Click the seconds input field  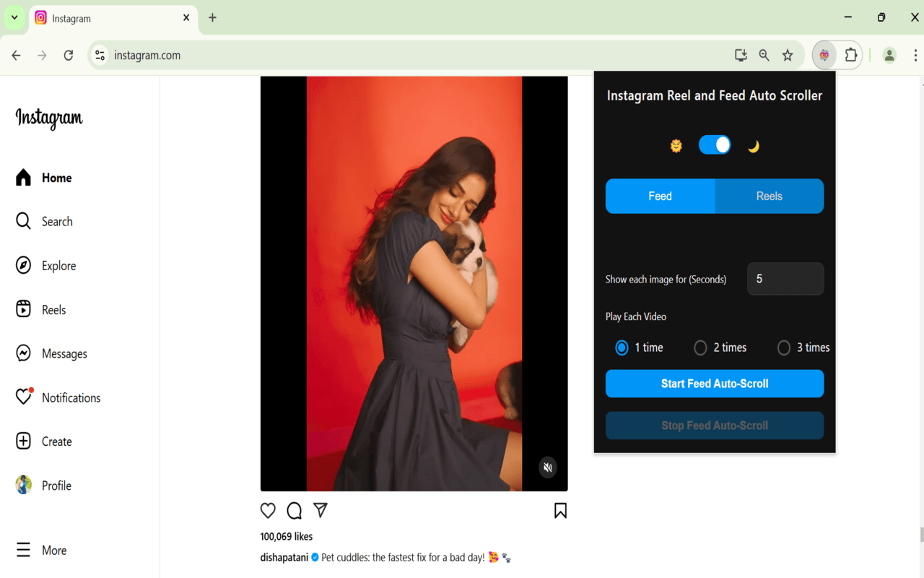[x=785, y=279]
